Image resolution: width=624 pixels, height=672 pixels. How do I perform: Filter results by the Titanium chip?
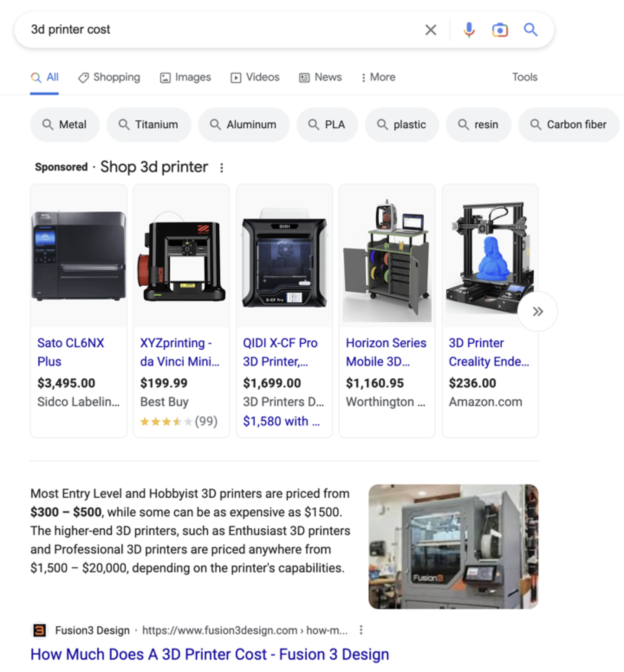pyautogui.click(x=149, y=125)
